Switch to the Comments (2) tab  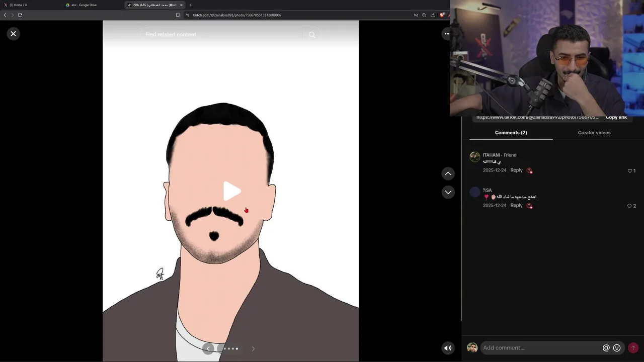(x=511, y=133)
